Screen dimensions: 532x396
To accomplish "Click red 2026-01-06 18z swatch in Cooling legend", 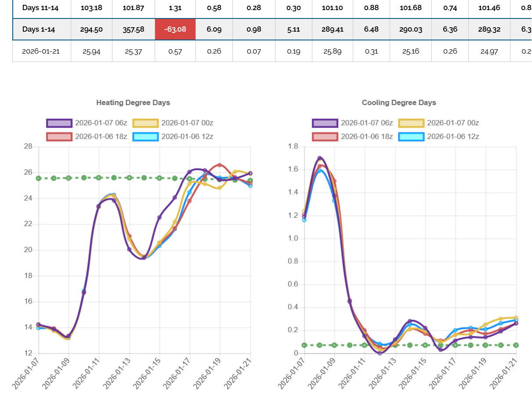I will pos(325,137).
